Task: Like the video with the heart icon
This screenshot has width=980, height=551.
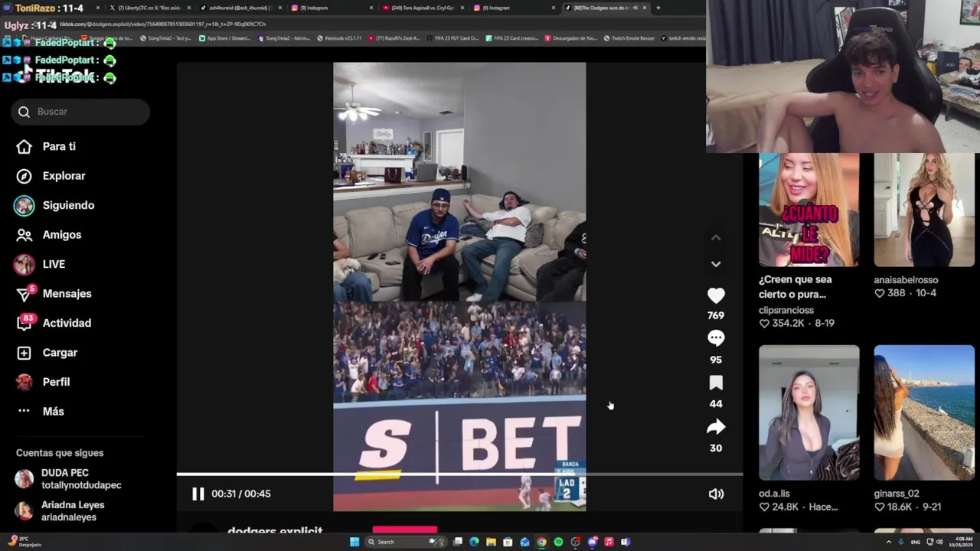Action: click(716, 296)
